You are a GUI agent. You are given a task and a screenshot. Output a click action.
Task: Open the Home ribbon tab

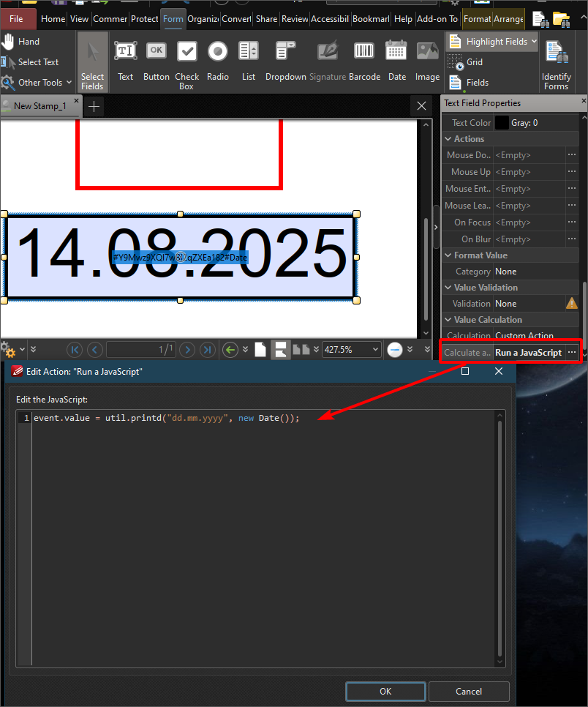coord(53,19)
